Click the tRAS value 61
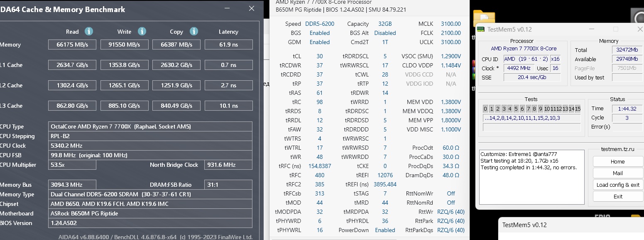The image size is (644, 240). [320, 93]
